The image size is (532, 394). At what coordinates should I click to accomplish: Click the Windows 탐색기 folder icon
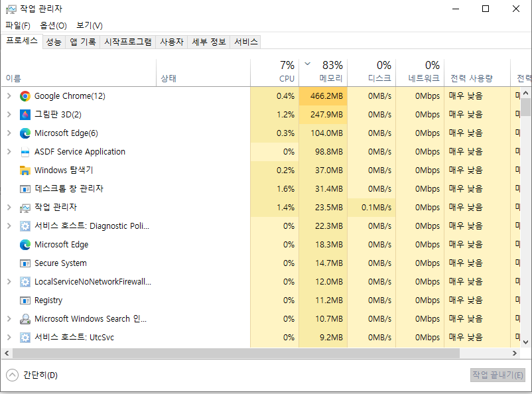click(x=25, y=170)
